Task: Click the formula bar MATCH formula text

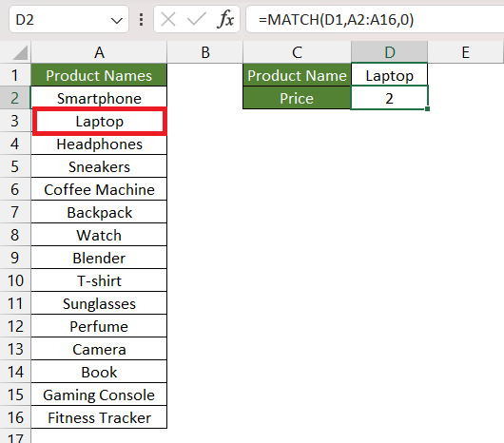Action: coord(336,20)
